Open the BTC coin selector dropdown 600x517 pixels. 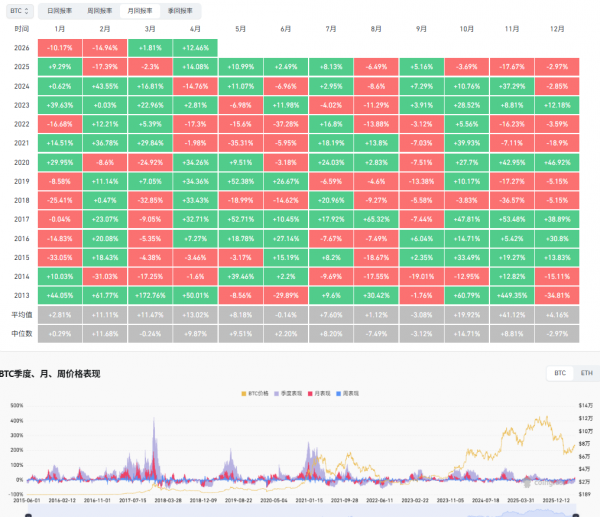pos(20,10)
